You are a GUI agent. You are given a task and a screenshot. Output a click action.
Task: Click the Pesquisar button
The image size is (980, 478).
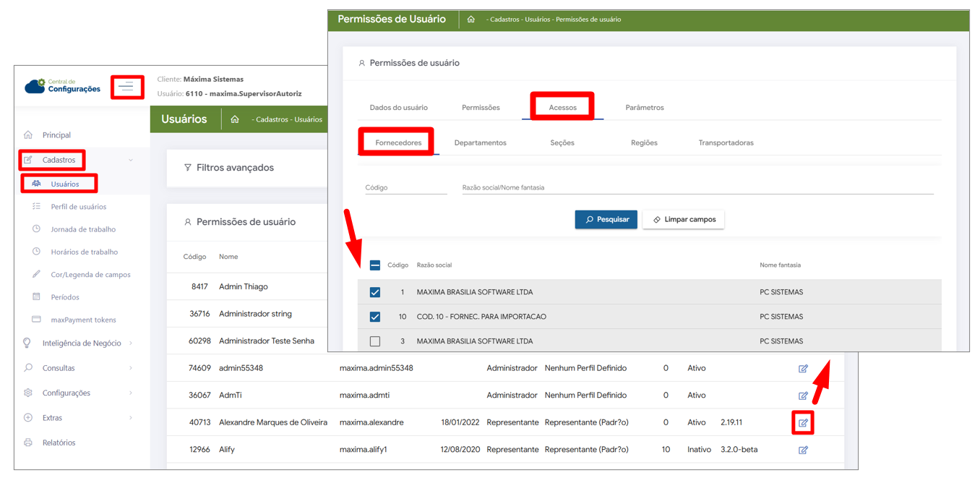coord(606,220)
